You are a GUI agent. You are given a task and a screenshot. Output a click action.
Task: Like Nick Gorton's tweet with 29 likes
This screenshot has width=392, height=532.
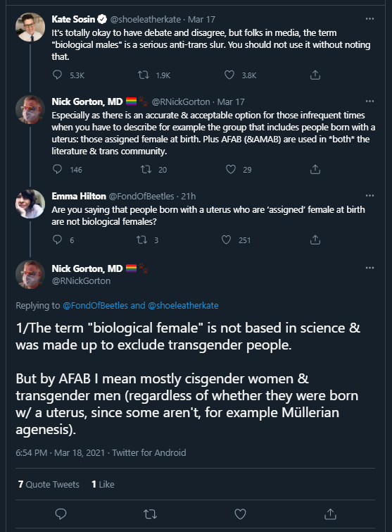(231, 169)
